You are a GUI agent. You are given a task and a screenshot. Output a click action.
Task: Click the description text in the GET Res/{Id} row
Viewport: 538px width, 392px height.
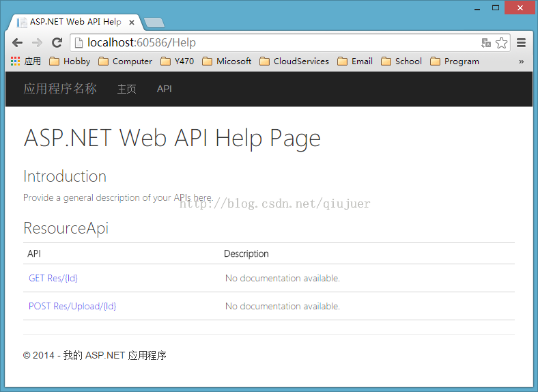point(283,278)
